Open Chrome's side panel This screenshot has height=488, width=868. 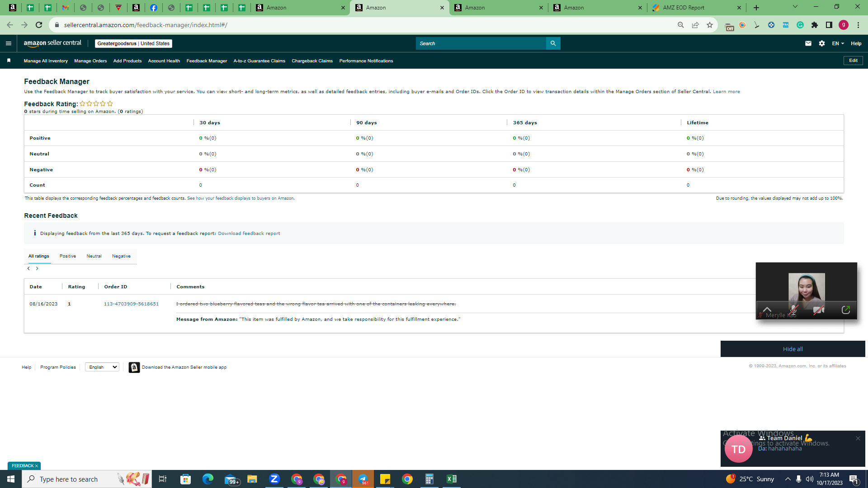829,25
